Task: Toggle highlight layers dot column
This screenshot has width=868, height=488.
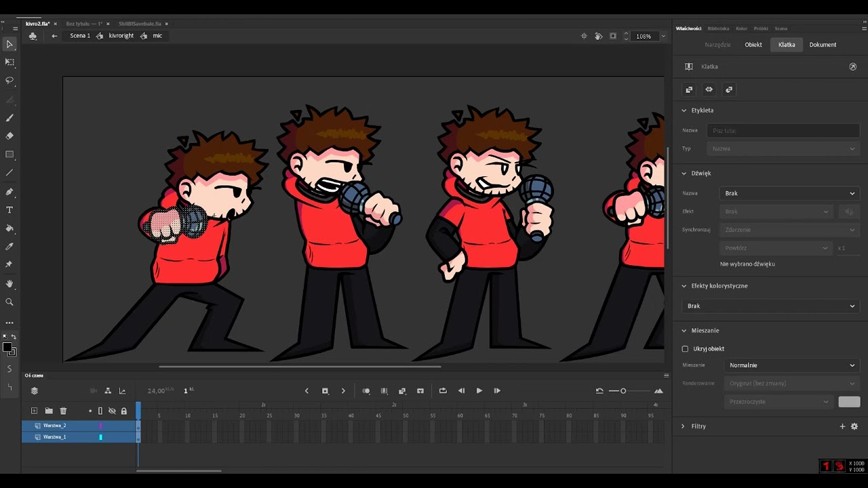Action: pos(90,411)
